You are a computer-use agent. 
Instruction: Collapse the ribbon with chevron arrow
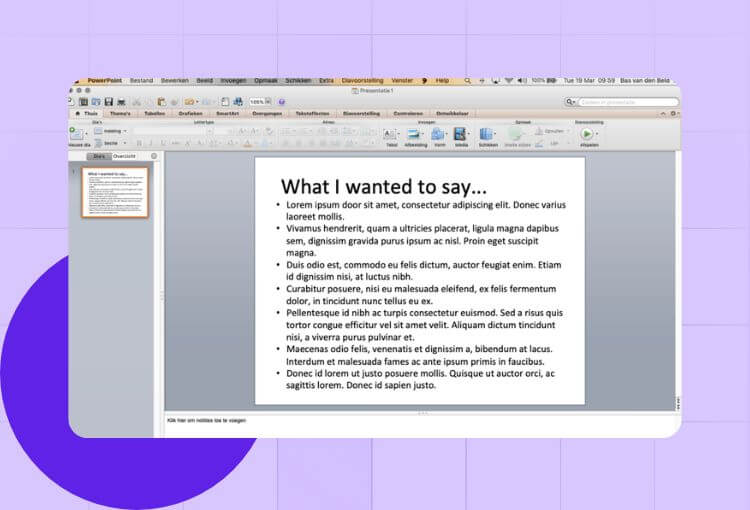(663, 113)
